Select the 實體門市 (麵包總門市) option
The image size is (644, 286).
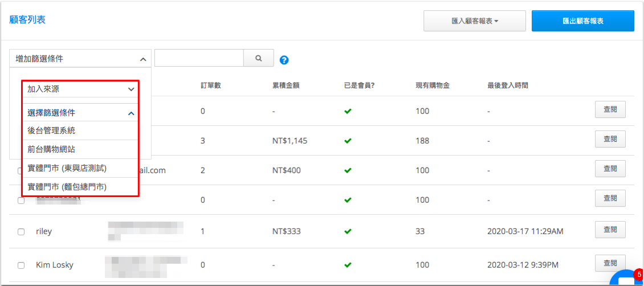(x=80, y=187)
